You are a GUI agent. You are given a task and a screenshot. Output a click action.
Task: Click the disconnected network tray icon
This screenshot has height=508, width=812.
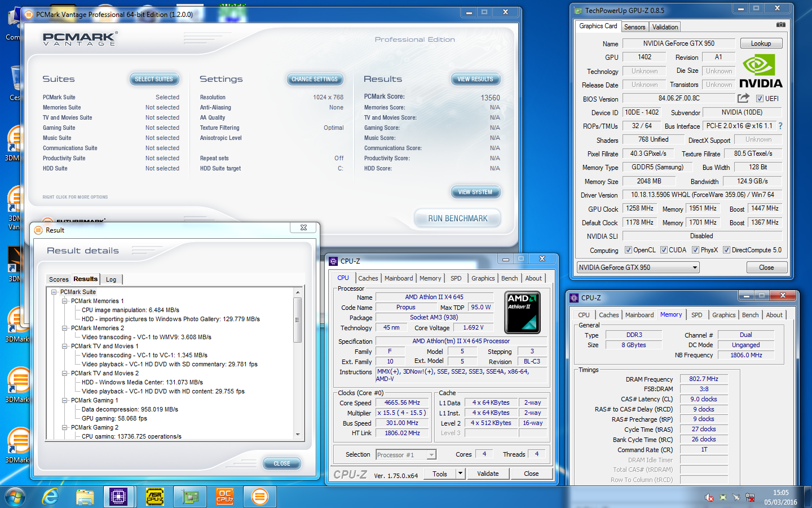(750, 497)
